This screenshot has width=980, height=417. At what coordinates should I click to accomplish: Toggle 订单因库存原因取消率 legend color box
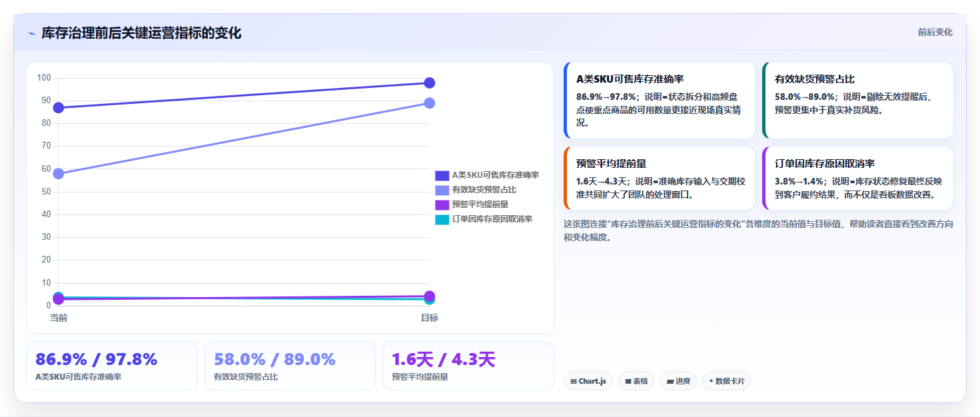click(442, 219)
